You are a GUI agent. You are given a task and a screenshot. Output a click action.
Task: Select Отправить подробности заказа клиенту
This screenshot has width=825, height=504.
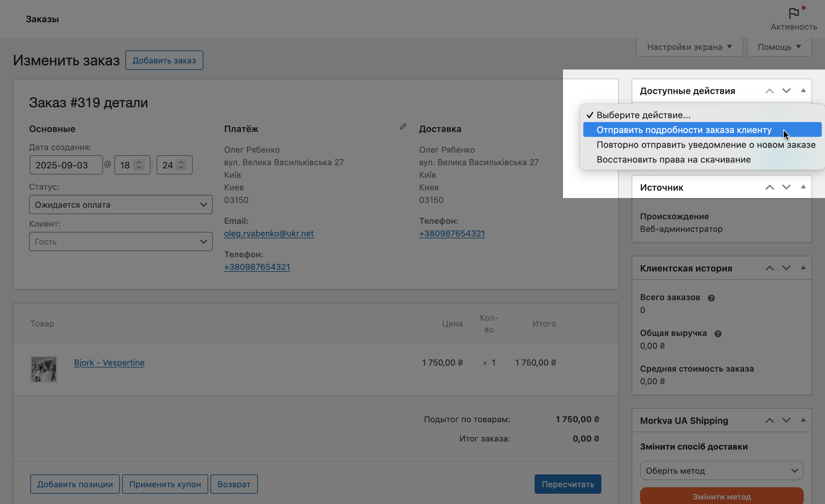click(702, 129)
